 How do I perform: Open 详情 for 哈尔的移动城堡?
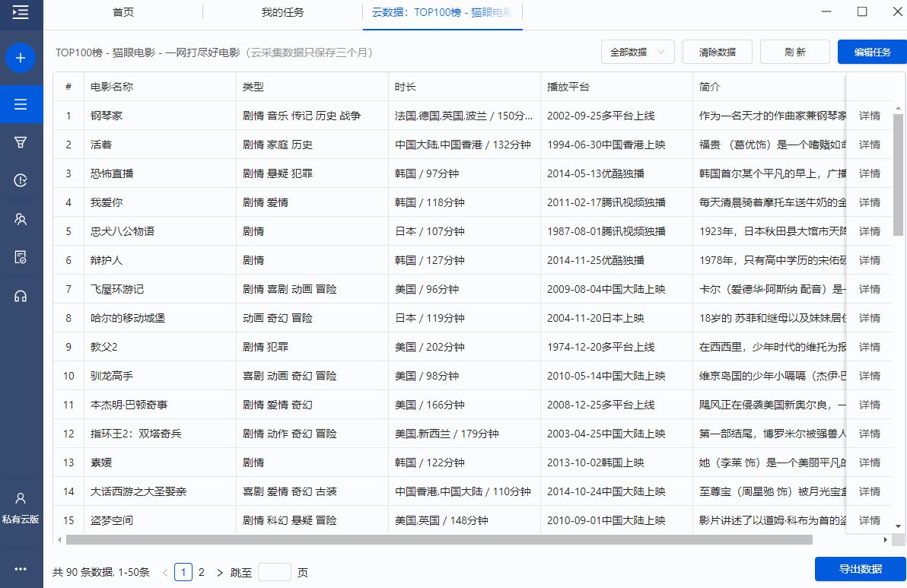tap(870, 318)
